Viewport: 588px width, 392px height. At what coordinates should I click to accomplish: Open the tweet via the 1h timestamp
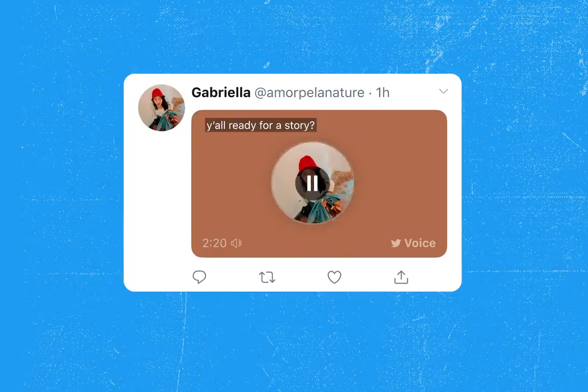[382, 92]
